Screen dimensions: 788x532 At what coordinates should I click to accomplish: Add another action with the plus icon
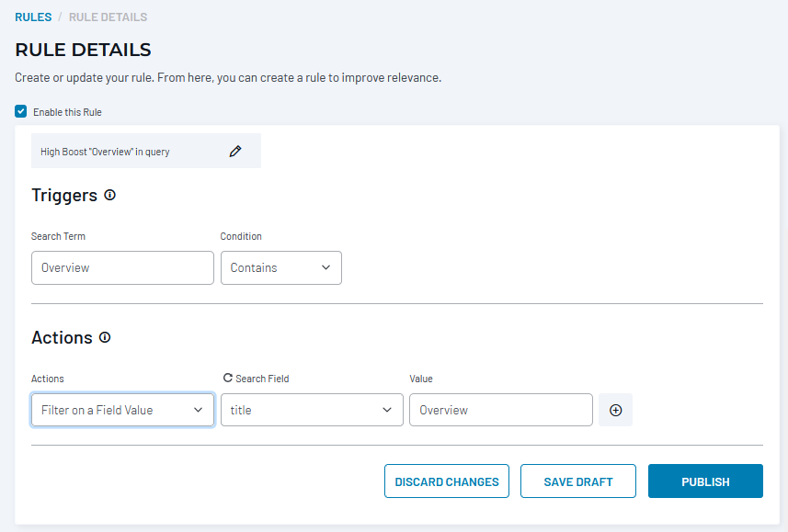coord(616,410)
